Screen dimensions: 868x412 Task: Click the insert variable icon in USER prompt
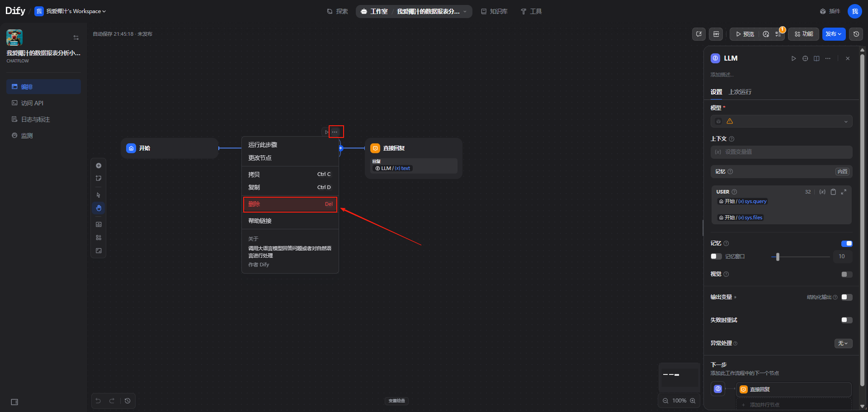coord(822,192)
